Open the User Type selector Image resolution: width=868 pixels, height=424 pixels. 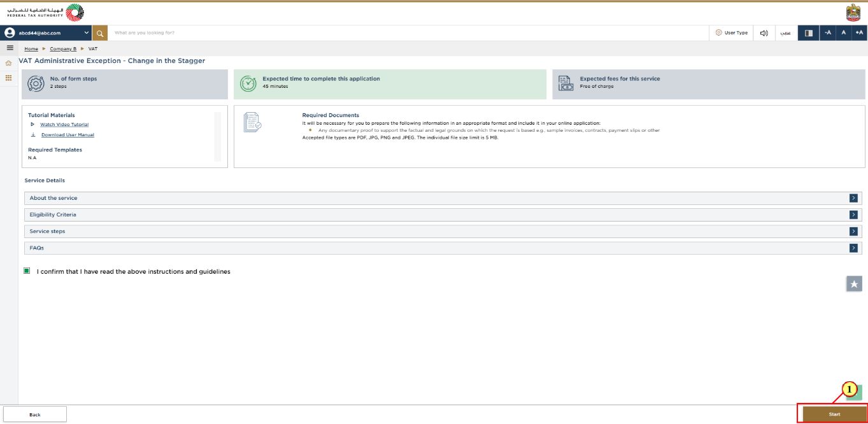[731, 32]
